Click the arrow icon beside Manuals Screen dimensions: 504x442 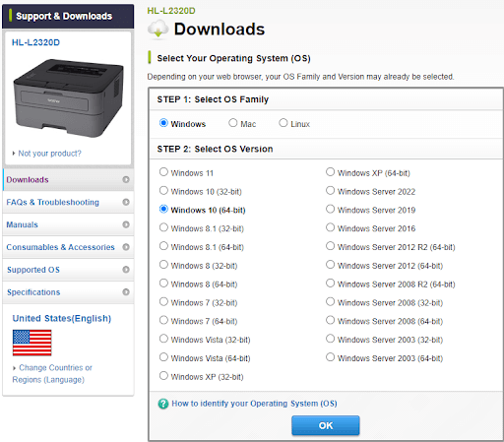126,224
